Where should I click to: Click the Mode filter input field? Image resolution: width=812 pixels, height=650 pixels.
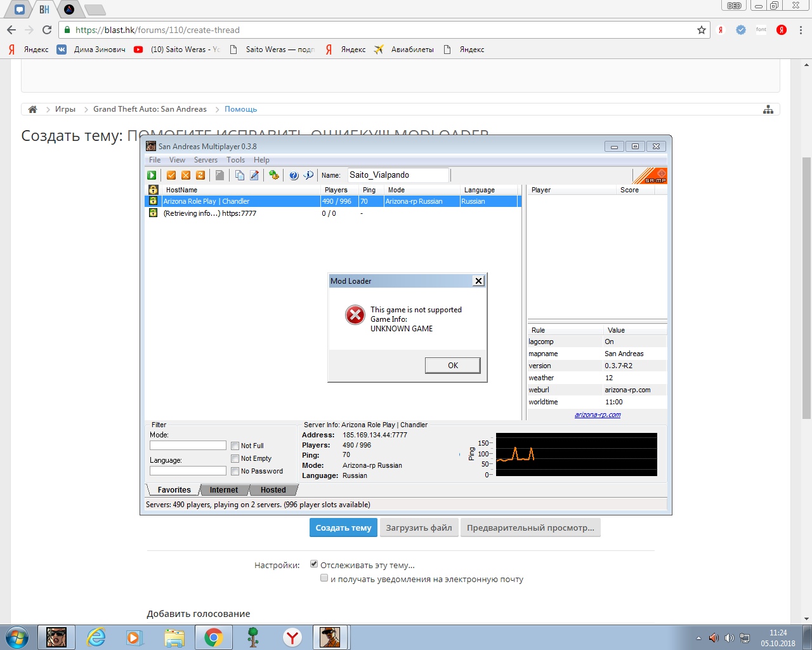point(188,446)
